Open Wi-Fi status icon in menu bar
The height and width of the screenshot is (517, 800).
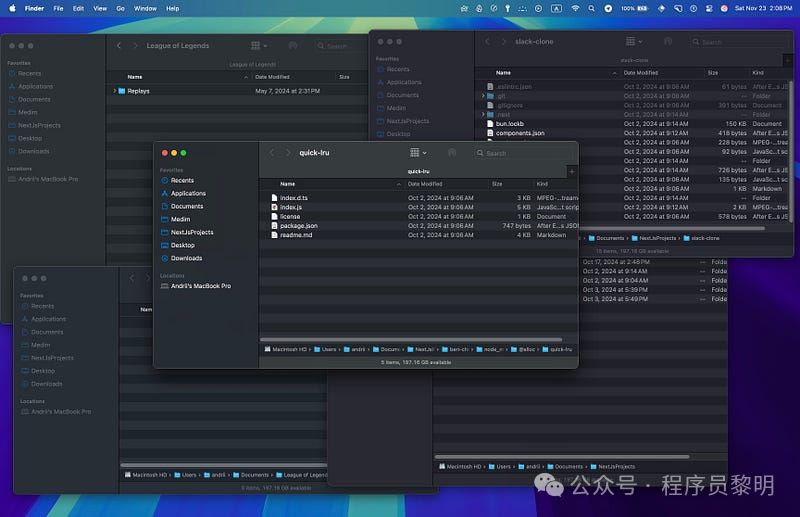576,8
